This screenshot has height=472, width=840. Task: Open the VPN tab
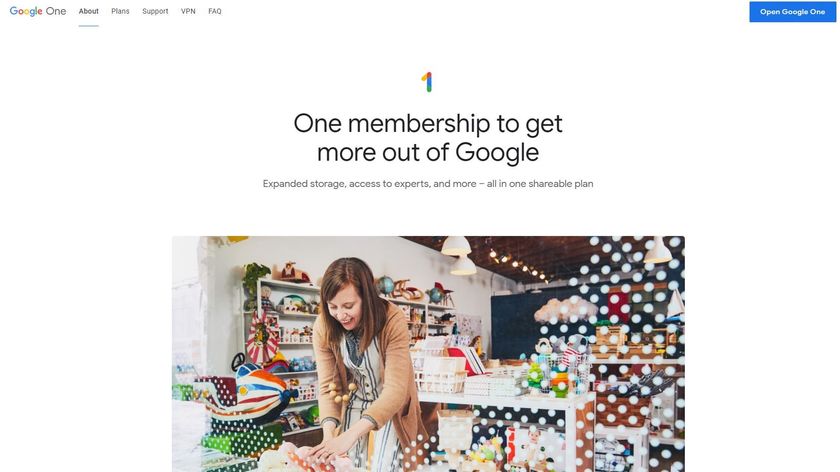coord(188,11)
